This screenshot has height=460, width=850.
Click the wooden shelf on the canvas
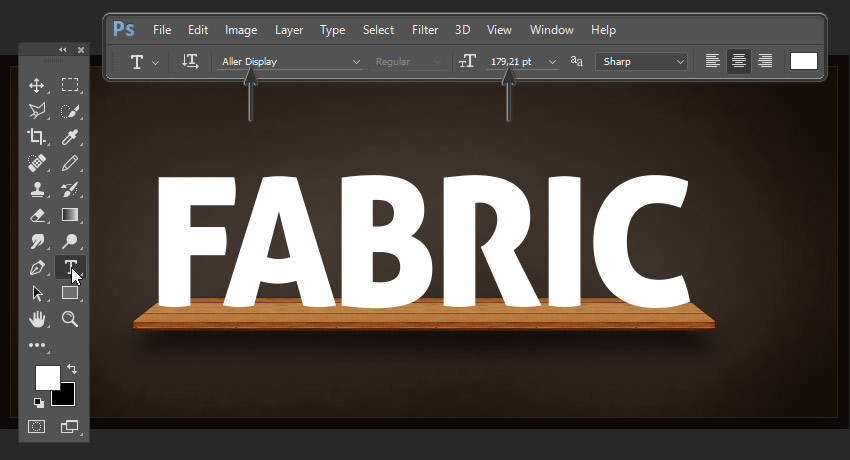424,315
